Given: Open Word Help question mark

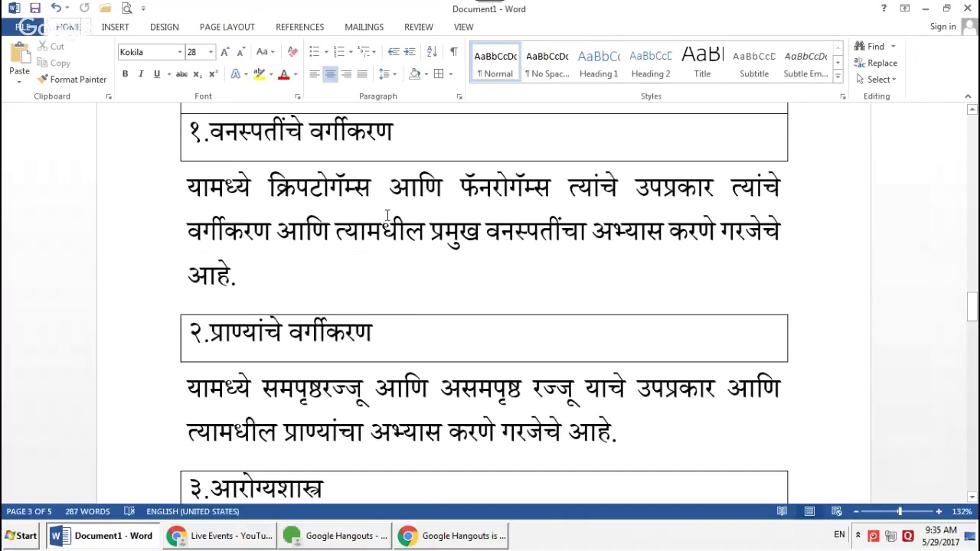Looking at the screenshot, I should tap(884, 8).
